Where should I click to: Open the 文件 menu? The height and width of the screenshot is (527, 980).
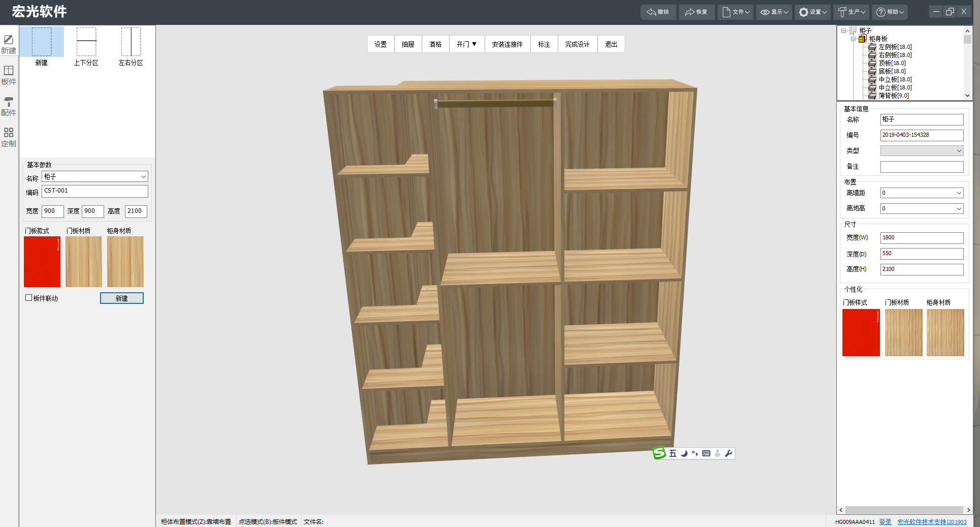point(735,12)
